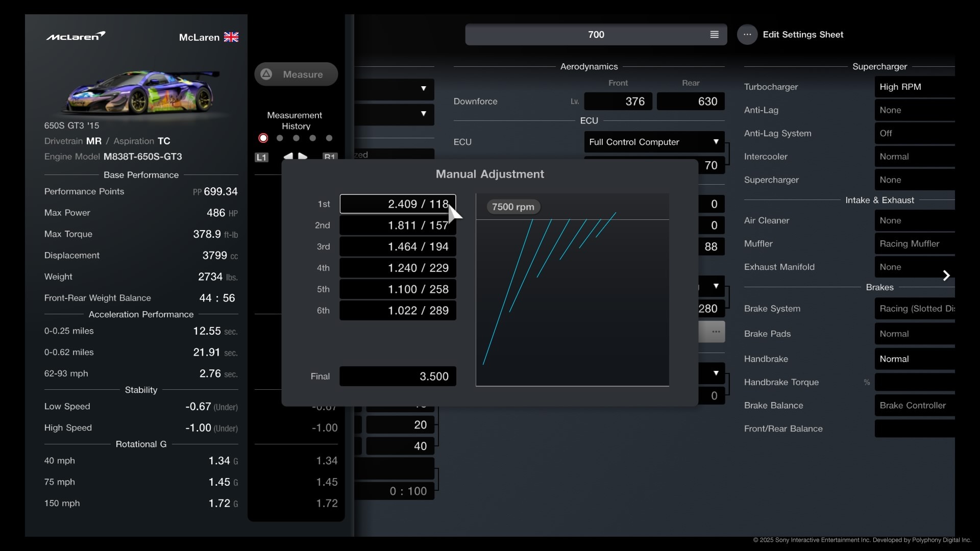The width and height of the screenshot is (980, 551).
Task: Open the settings sheet list menu icon
Action: [x=714, y=35]
